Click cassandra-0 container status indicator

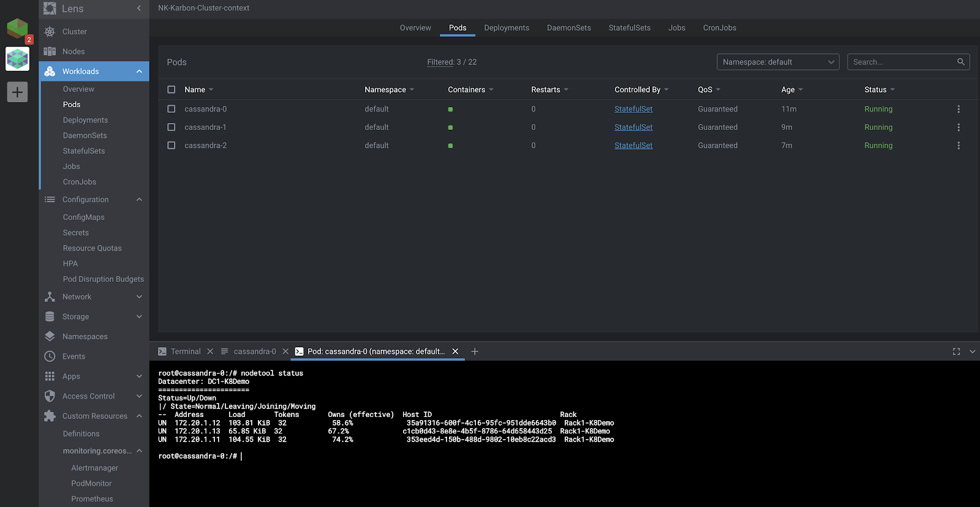pyautogui.click(x=450, y=110)
